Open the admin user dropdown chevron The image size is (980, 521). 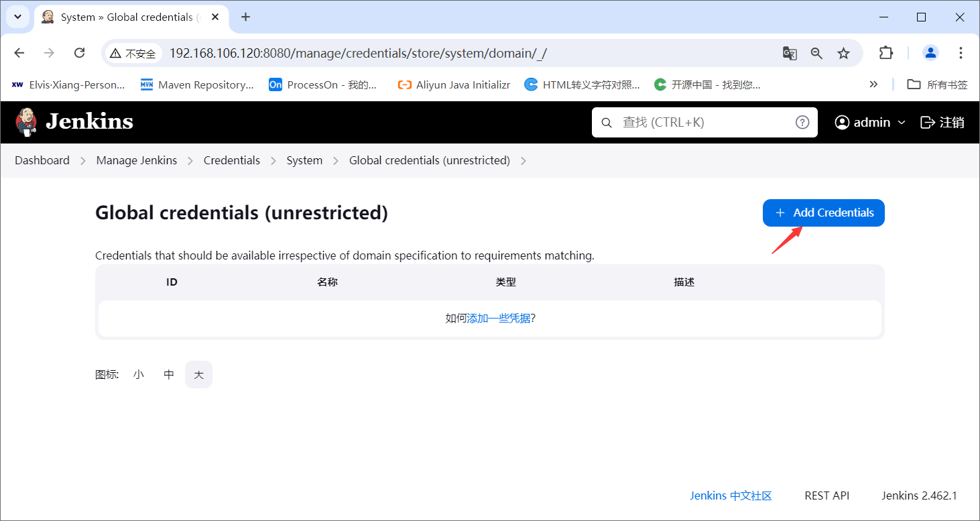(902, 122)
